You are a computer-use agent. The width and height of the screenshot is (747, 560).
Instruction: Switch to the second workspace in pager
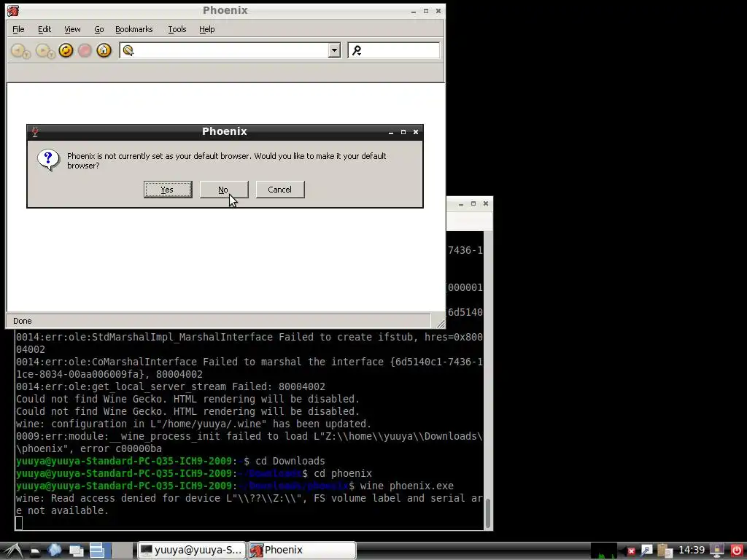coord(123,551)
